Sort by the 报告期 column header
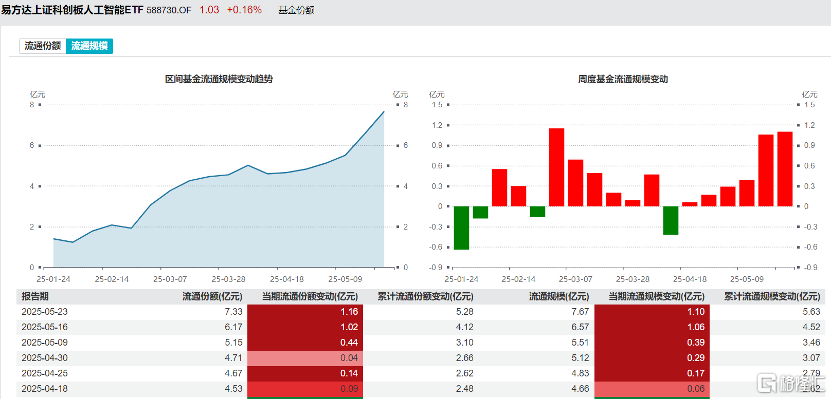Viewport: 832px width, 400px height. point(35,297)
